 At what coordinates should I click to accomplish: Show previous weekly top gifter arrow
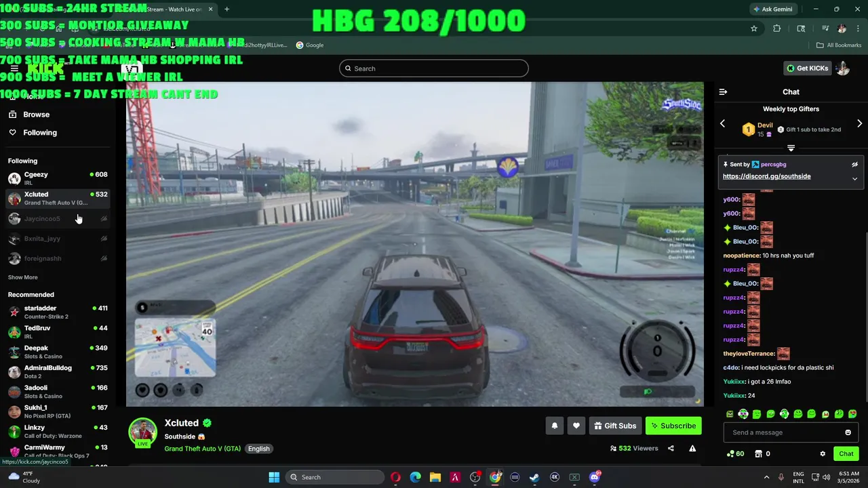click(x=722, y=124)
